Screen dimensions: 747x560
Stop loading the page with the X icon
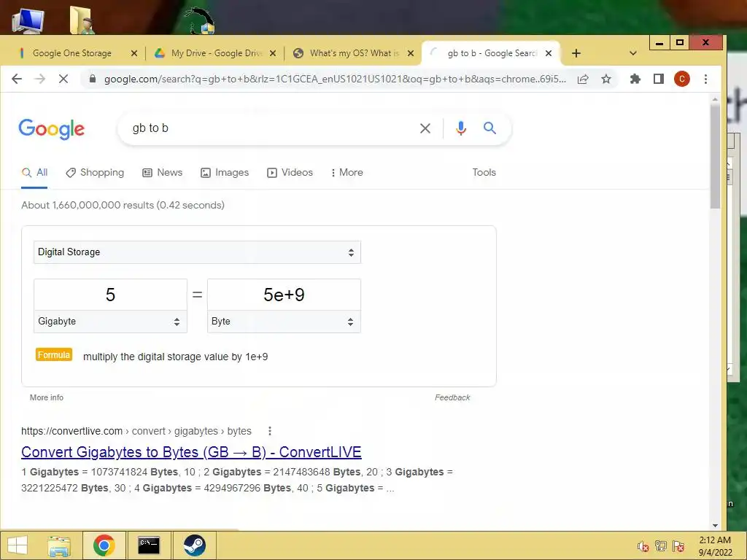click(x=63, y=79)
